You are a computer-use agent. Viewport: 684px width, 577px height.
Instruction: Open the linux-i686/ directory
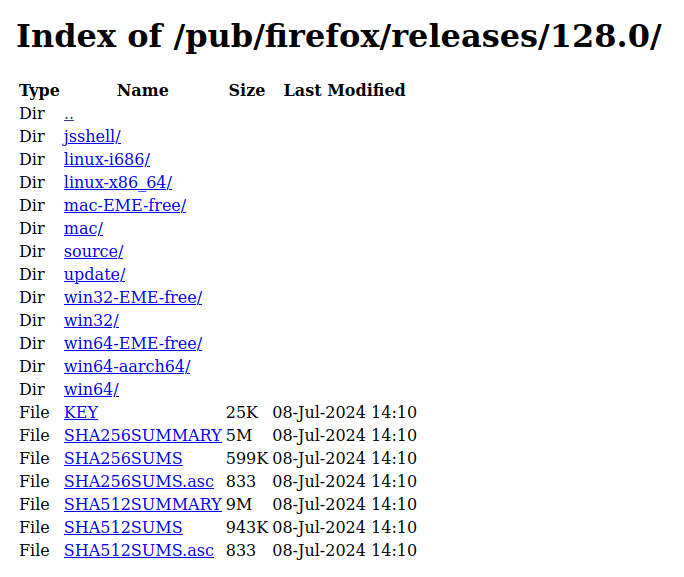[107, 159]
